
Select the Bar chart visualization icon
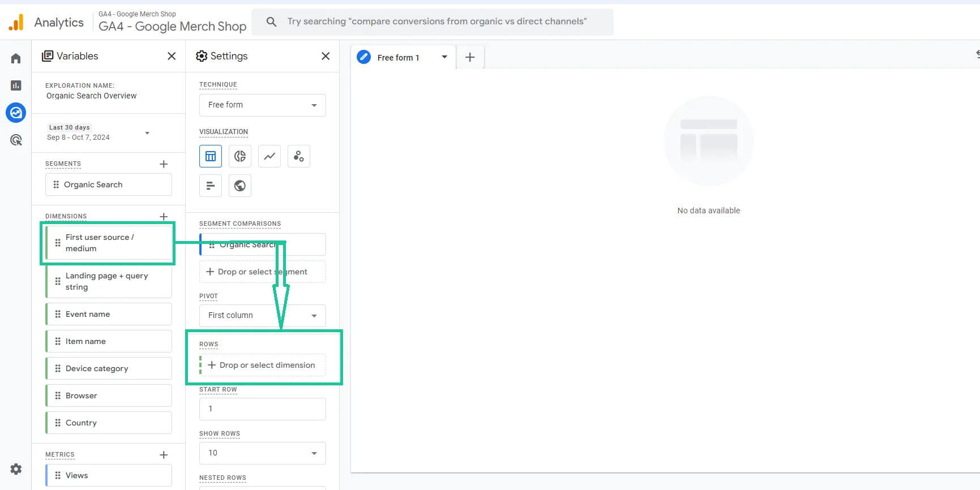[x=211, y=186]
